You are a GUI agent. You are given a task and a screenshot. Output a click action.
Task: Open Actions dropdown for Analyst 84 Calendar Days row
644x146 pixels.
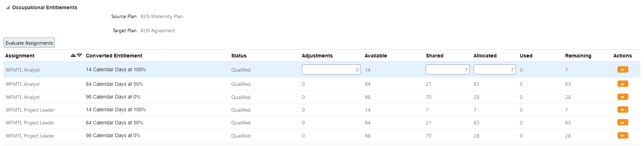[x=622, y=84]
